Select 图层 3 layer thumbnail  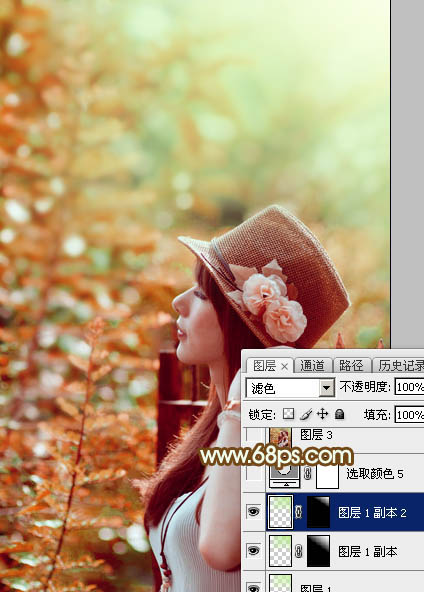pos(281,437)
